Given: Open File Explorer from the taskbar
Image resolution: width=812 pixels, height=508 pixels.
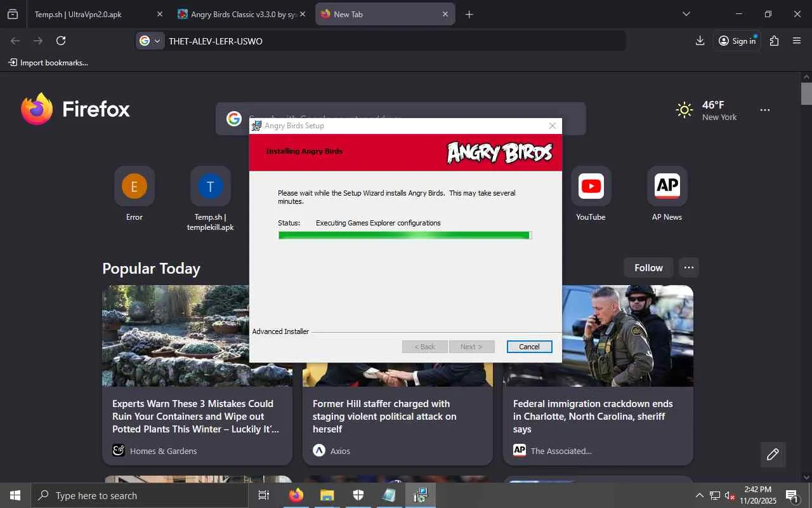Looking at the screenshot, I should (x=327, y=495).
